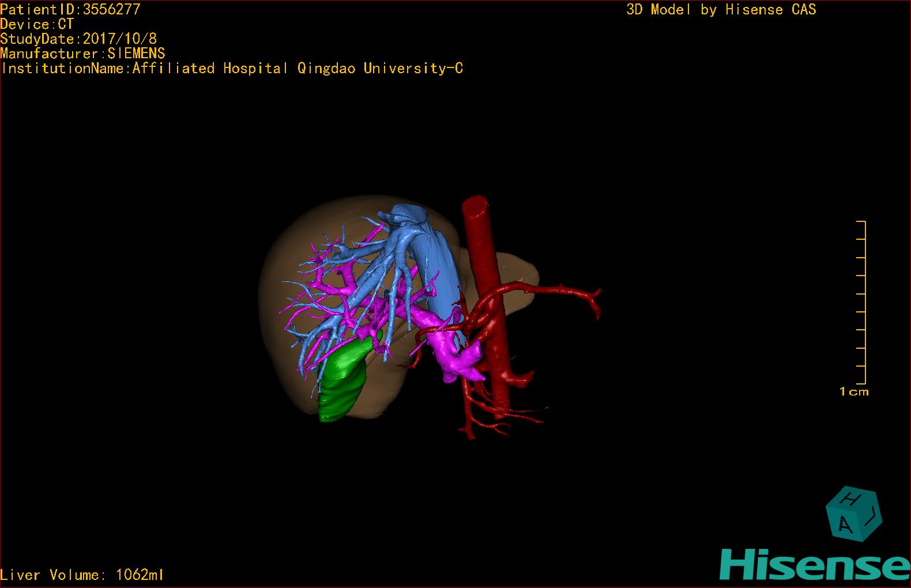911x588 pixels.
Task: Click the 'Device:CT' text
Action: (x=37, y=24)
